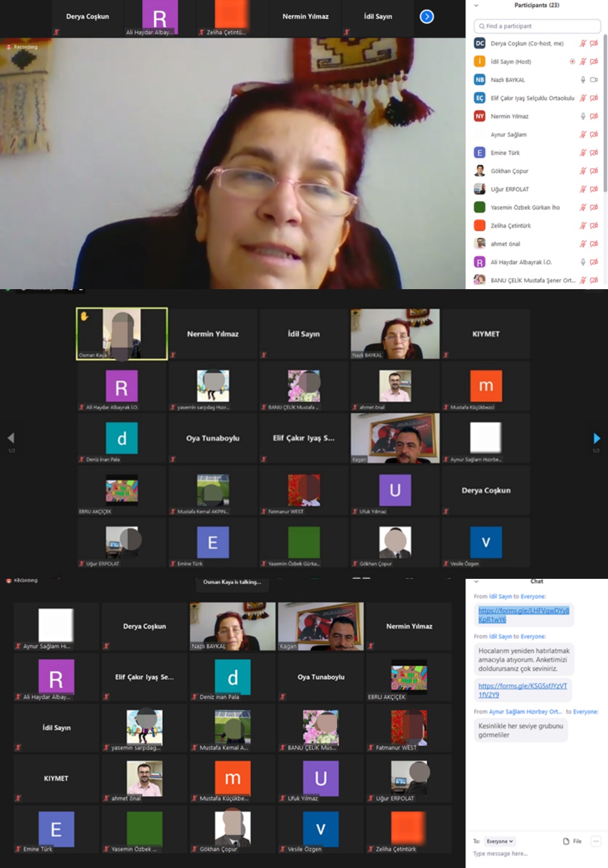This screenshot has width=608, height=868.
Task: Toggle Derya Coşkun's muted microphone in participants list
Action: click(x=583, y=43)
